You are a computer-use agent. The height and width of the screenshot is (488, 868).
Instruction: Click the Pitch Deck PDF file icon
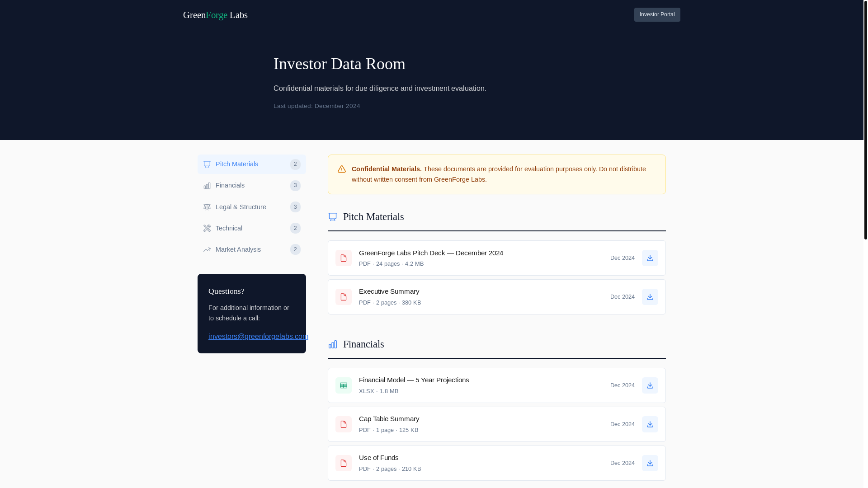(344, 258)
